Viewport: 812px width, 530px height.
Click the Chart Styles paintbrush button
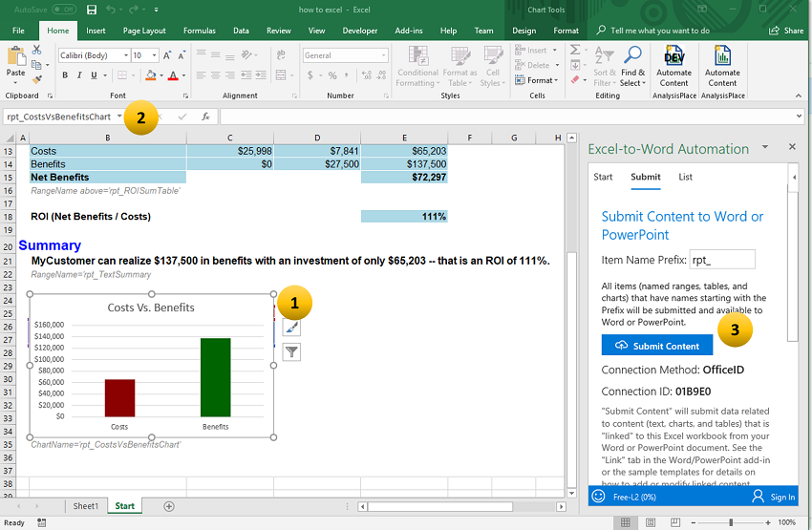click(x=292, y=328)
